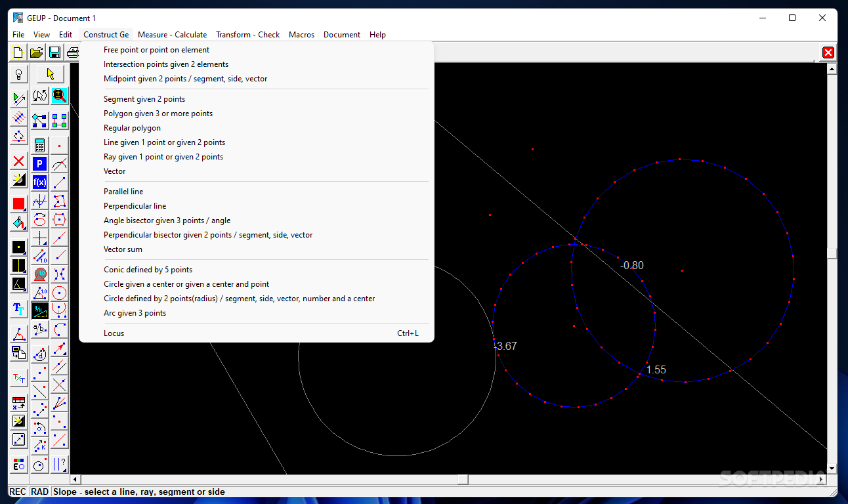848x504 pixels.
Task: Click the TxT text edit icon
Action: pos(18,379)
